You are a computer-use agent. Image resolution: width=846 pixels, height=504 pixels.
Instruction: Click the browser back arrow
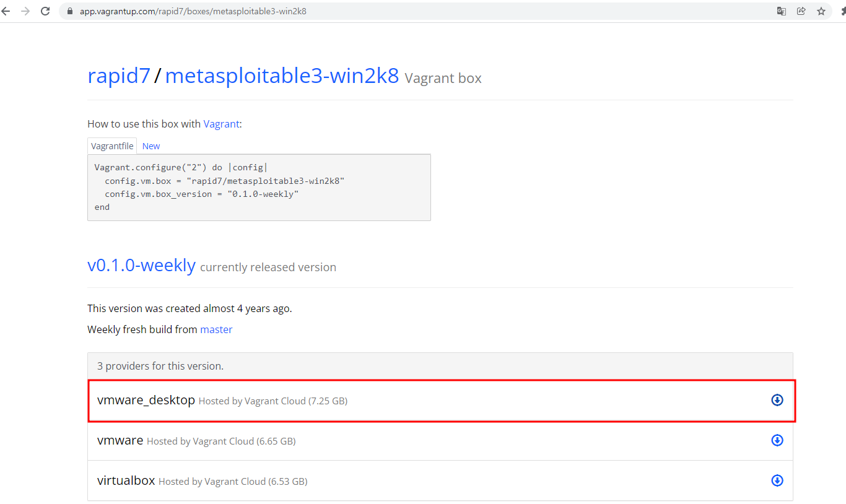[x=6, y=11]
